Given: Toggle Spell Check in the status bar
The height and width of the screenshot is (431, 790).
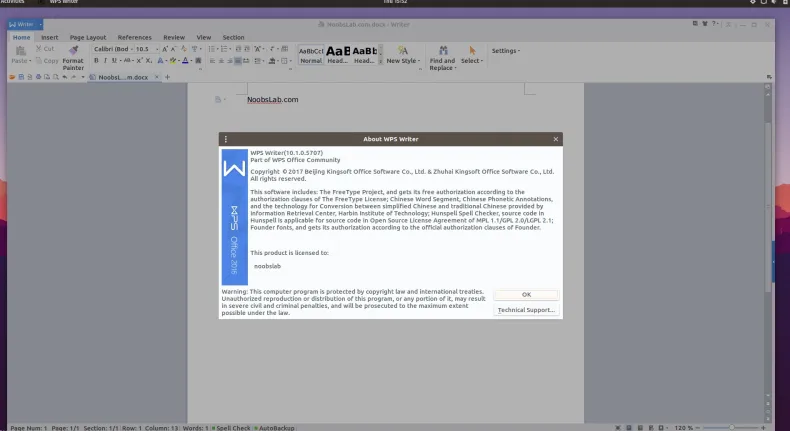Looking at the screenshot, I should [x=231, y=427].
